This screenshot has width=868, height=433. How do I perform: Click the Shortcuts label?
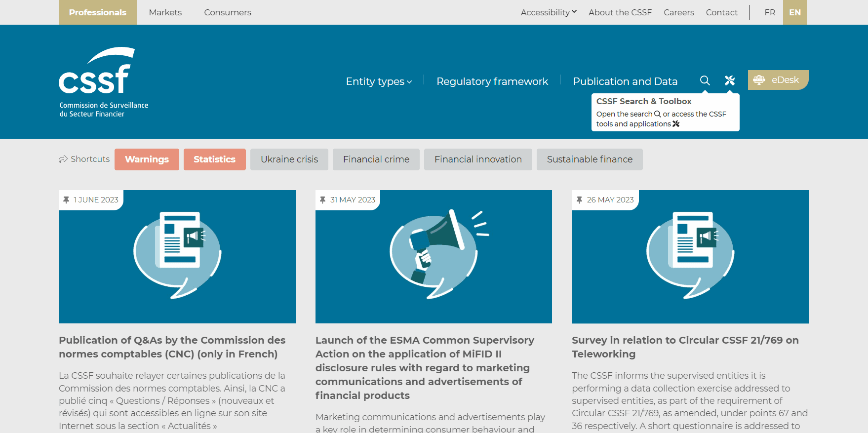(x=84, y=159)
